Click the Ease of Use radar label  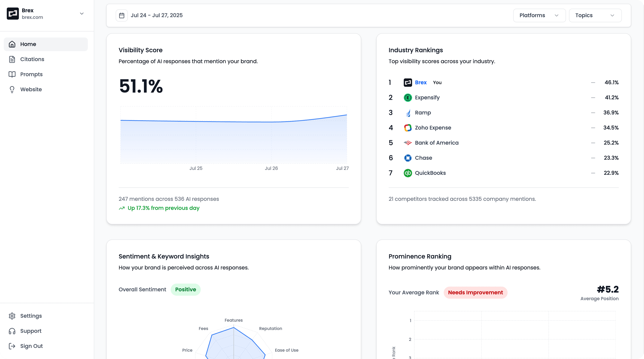click(286, 350)
